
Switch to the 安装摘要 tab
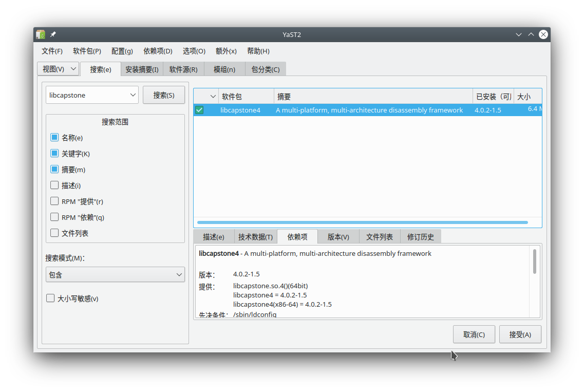click(x=142, y=68)
